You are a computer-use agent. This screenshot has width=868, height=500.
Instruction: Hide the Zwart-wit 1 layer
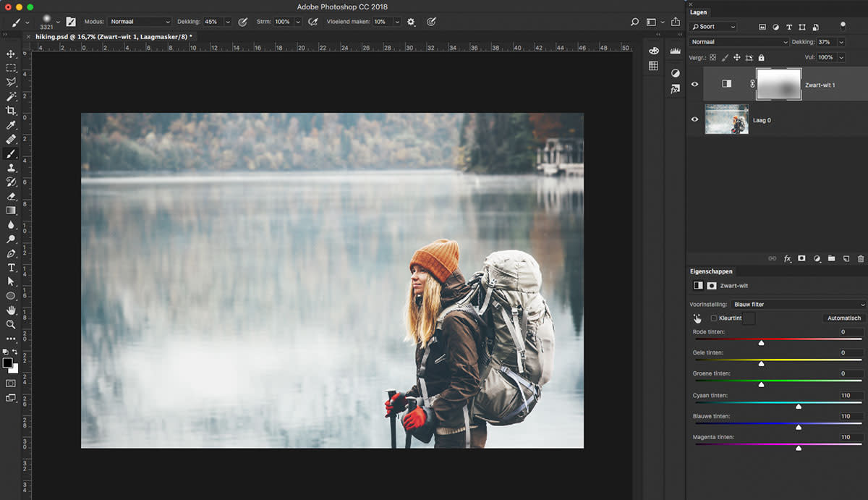pos(695,85)
